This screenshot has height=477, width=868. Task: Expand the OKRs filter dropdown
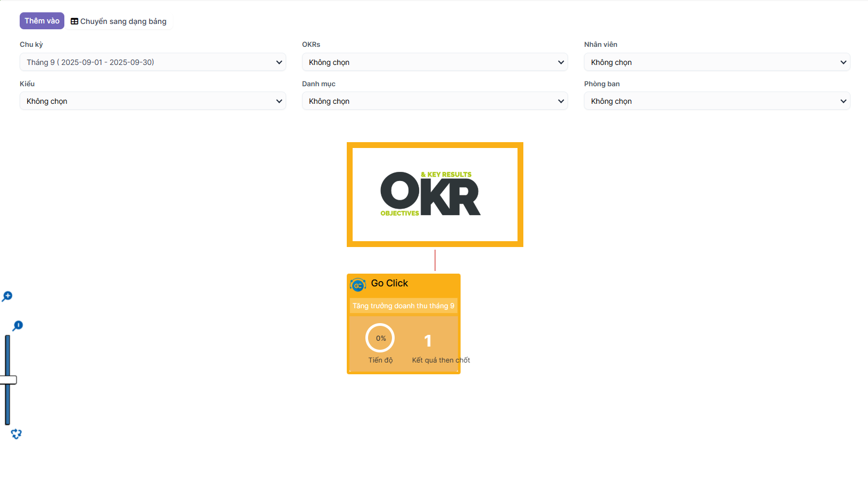coord(435,62)
